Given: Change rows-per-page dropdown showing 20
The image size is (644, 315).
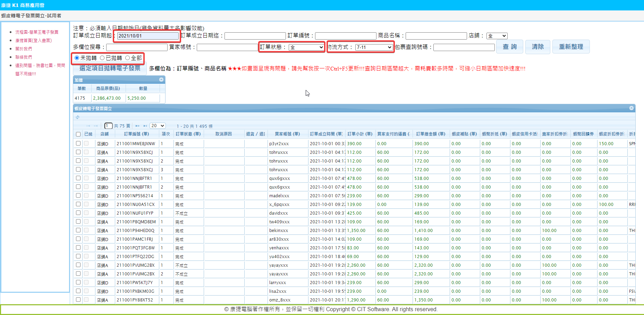Looking at the screenshot, I should coord(158,126).
